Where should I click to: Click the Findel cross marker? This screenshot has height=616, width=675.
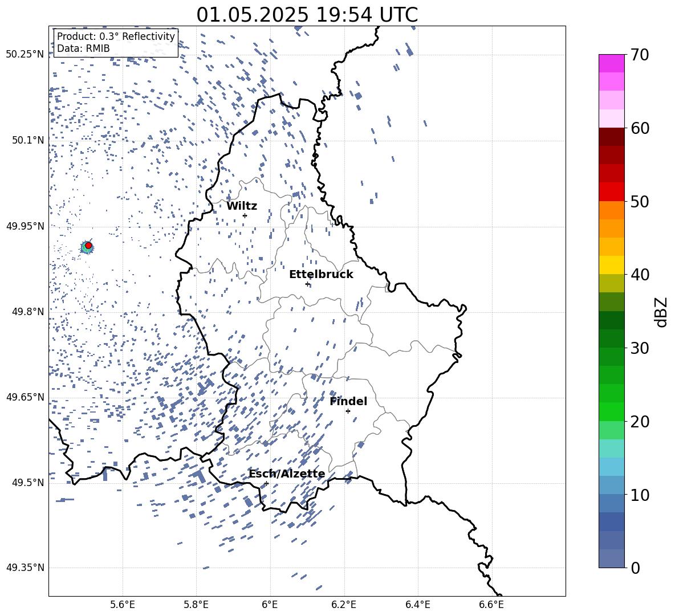tap(348, 411)
